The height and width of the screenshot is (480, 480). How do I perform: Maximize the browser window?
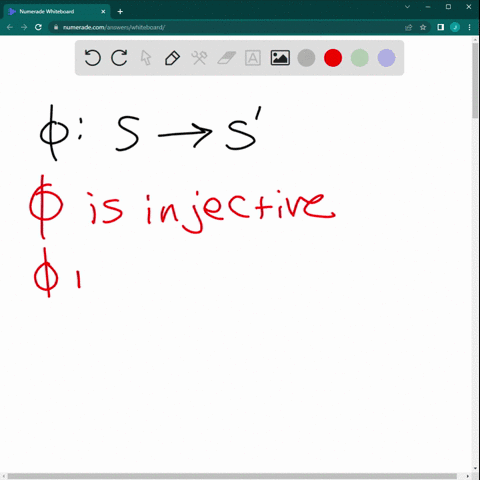pos(448,7)
